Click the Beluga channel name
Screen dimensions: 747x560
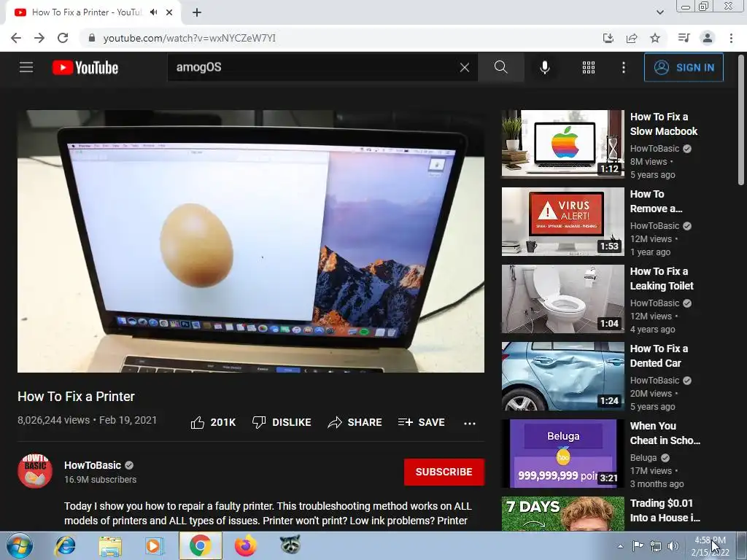coord(643,458)
